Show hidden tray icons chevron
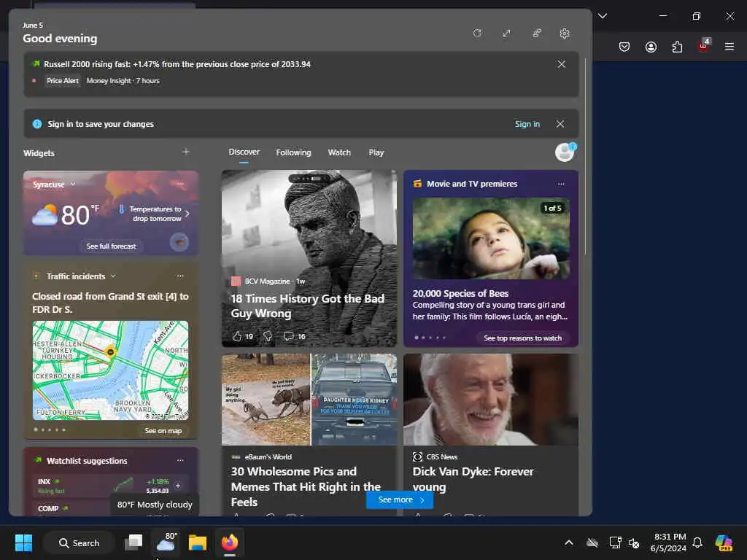The image size is (747, 560). [569, 542]
